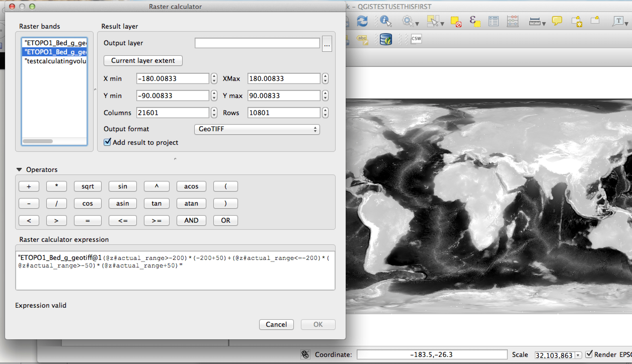Insert the multiply operator
This screenshot has width=632, height=364.
click(x=56, y=186)
